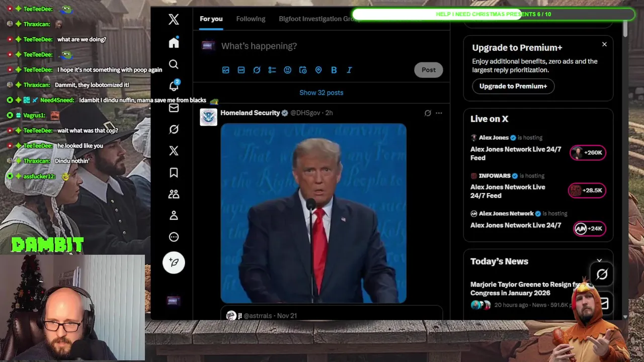Click the Grok icon on the Homeland Security post

coord(428,113)
